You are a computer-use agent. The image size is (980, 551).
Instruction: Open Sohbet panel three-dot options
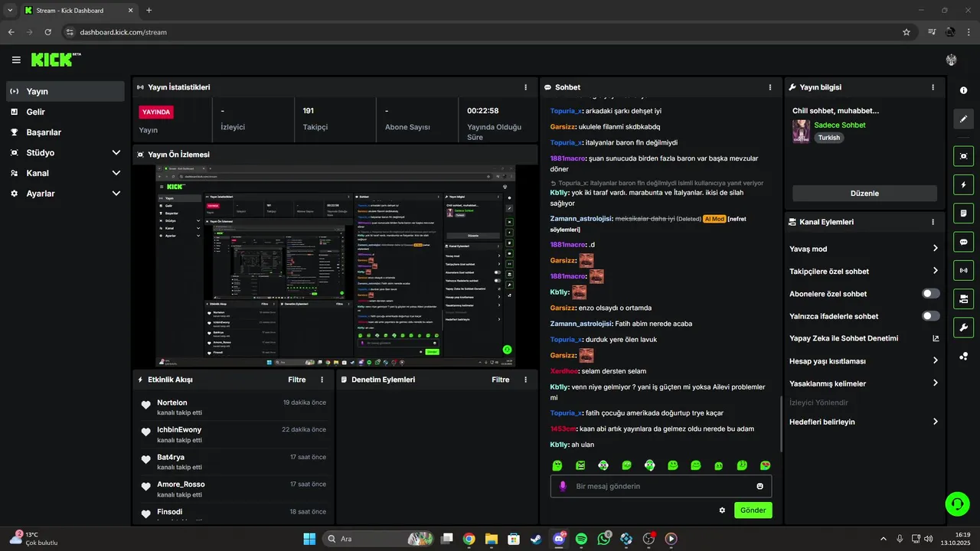[770, 87]
